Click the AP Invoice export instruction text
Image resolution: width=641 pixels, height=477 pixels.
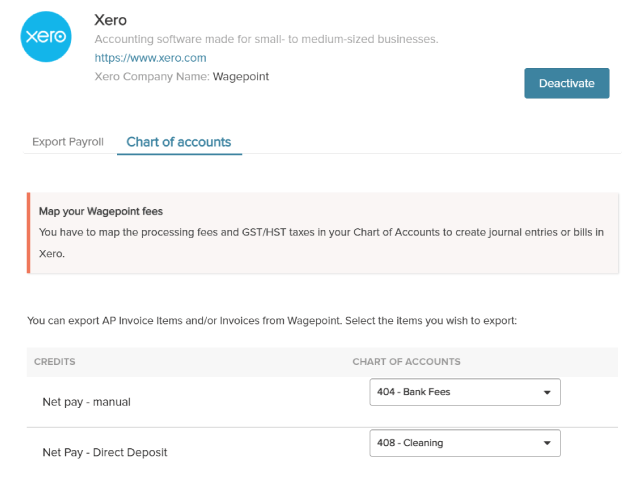point(272,321)
